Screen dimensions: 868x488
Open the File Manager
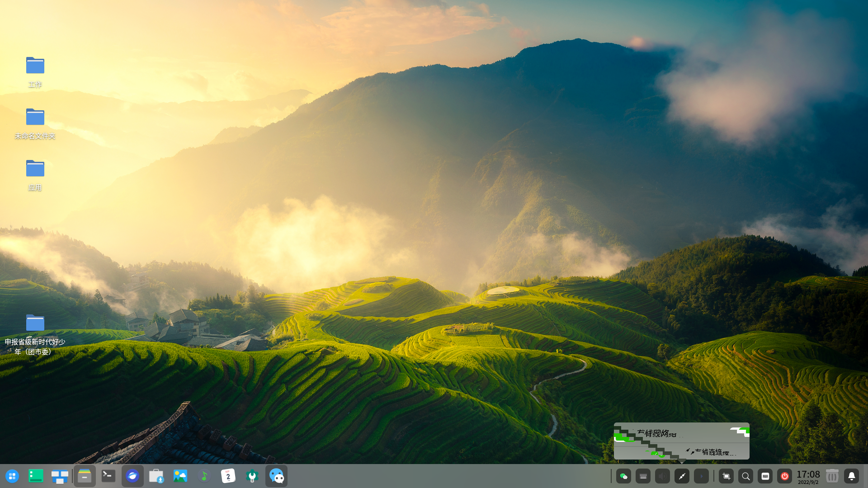pyautogui.click(x=85, y=476)
